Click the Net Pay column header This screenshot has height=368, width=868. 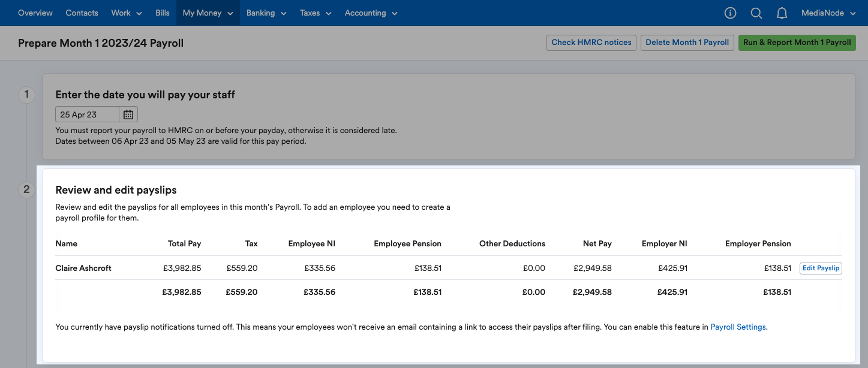pyautogui.click(x=597, y=244)
